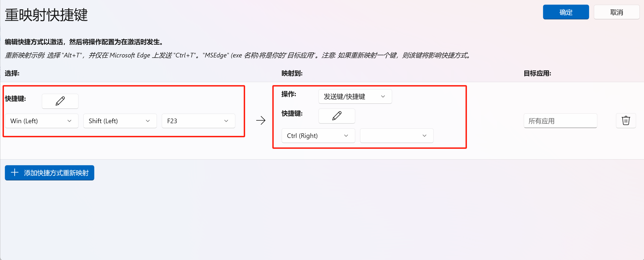Click the chevron of Win (Left) dropdown
644x260 pixels.
click(69, 121)
